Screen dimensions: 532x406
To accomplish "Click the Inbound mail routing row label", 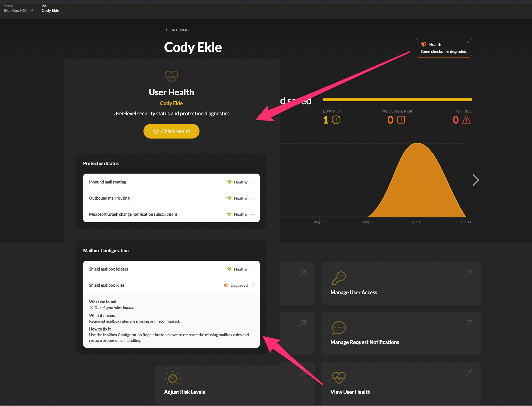I will pos(108,182).
